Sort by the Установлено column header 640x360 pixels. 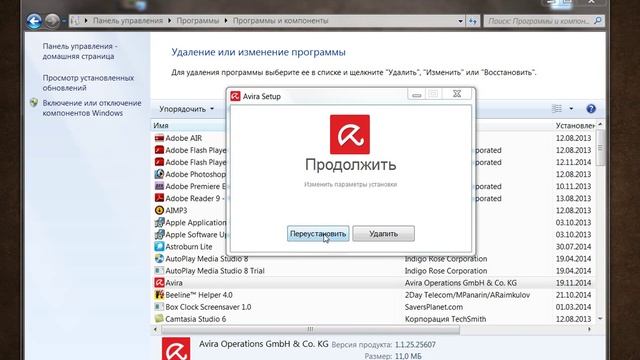click(x=575, y=125)
